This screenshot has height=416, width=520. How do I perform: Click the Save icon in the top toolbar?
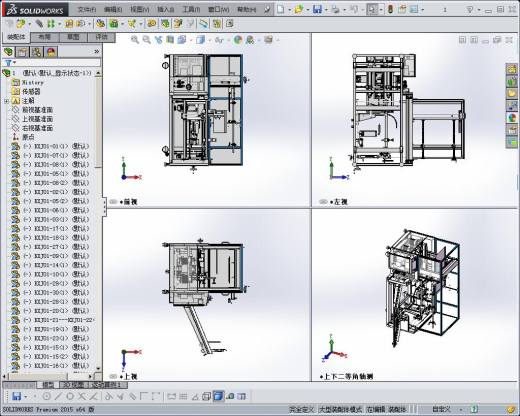click(x=317, y=9)
